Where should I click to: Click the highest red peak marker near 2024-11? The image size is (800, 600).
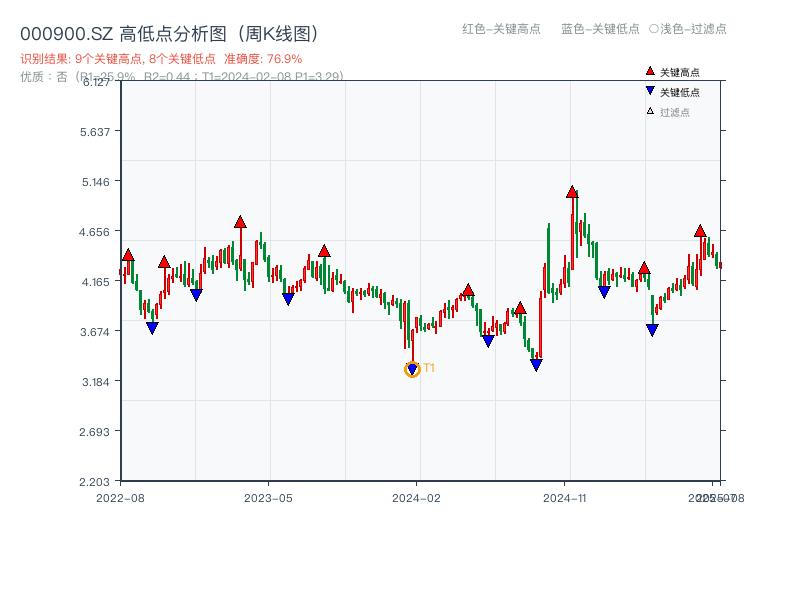pos(572,192)
